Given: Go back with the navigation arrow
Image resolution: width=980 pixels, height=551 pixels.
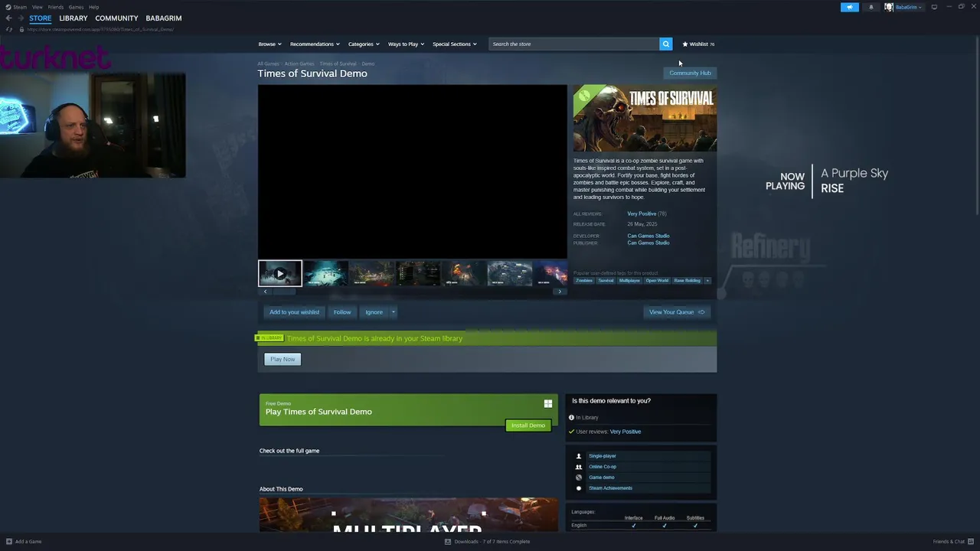Looking at the screenshot, I should (x=8, y=18).
